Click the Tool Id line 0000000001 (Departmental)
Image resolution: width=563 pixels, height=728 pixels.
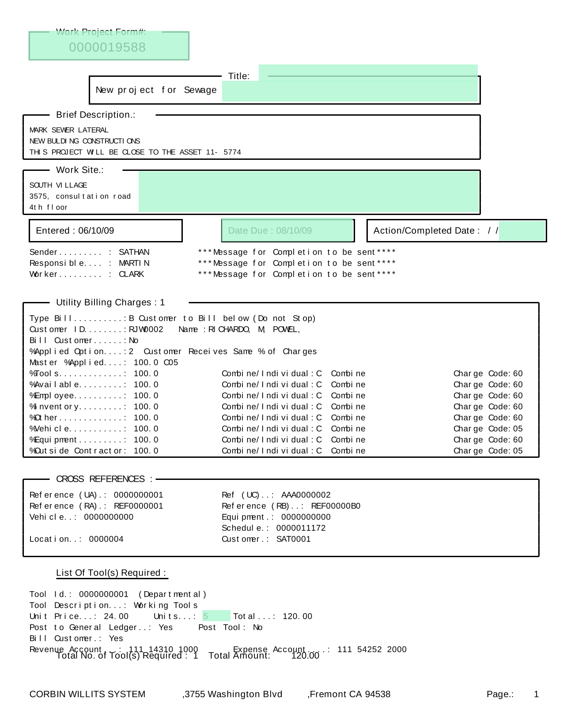pyautogui.click(x=118, y=594)
